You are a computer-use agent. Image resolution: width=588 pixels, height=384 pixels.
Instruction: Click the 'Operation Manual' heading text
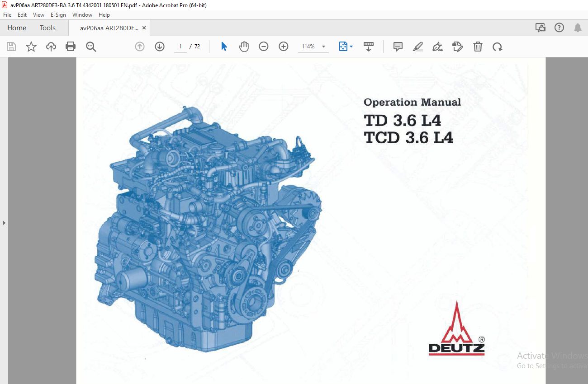click(x=412, y=103)
